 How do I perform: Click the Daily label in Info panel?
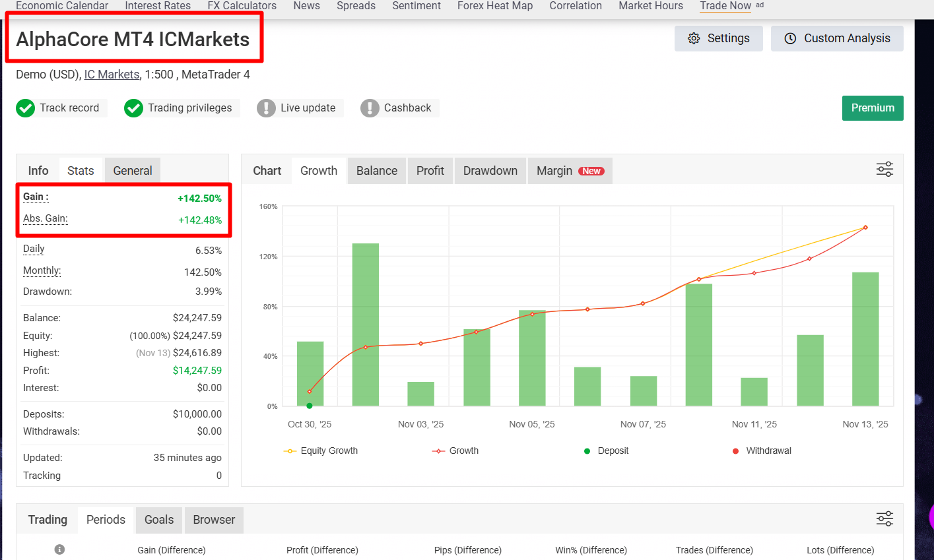tap(34, 249)
